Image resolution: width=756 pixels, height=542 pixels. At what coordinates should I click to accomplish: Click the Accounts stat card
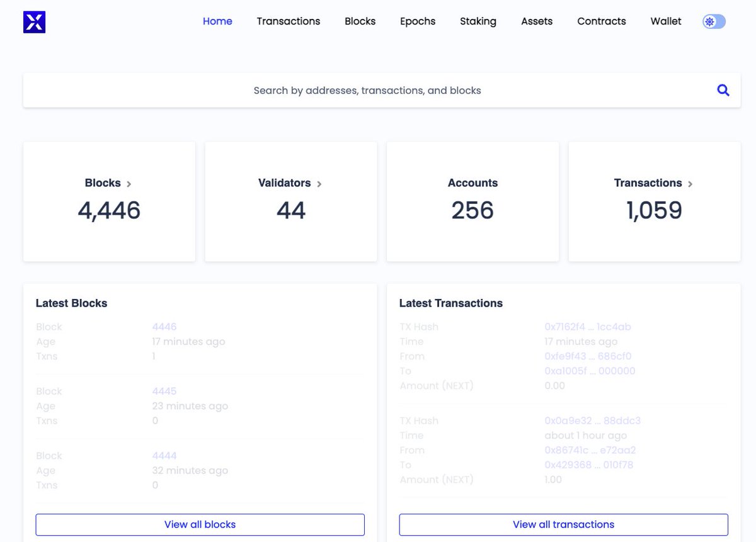coord(472,201)
